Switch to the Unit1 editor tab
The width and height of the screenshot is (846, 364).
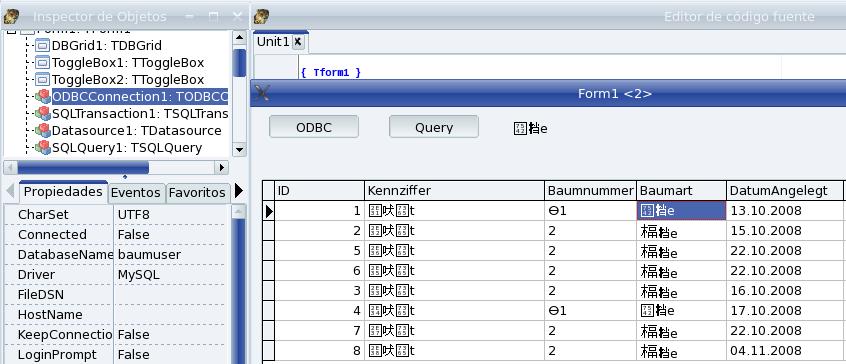click(273, 42)
